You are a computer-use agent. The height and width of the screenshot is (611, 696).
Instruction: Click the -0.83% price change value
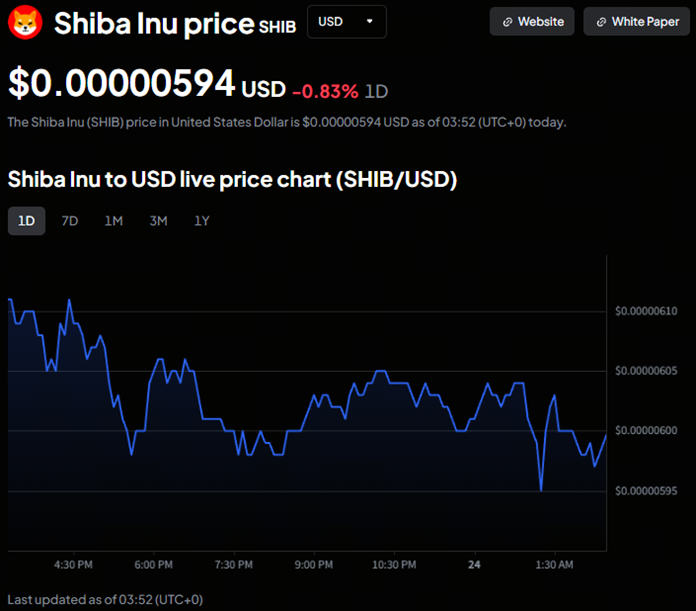(x=325, y=91)
